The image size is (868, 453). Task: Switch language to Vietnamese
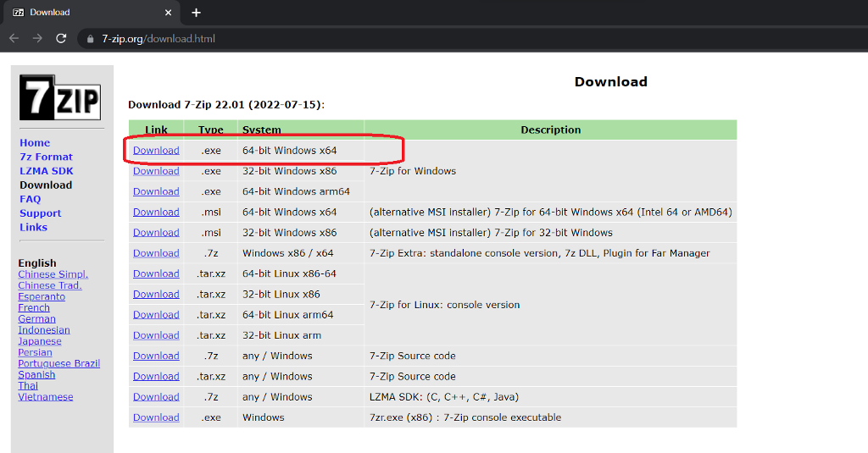point(46,396)
